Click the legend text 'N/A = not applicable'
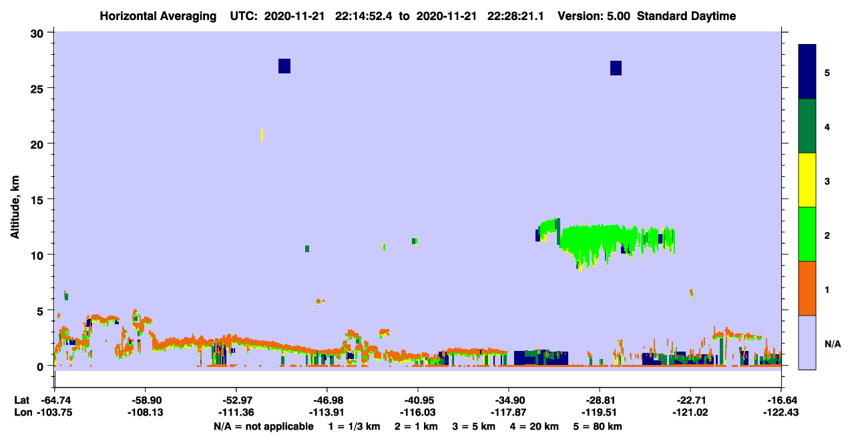Image resolution: width=868 pixels, height=445 pixels. click(263, 426)
